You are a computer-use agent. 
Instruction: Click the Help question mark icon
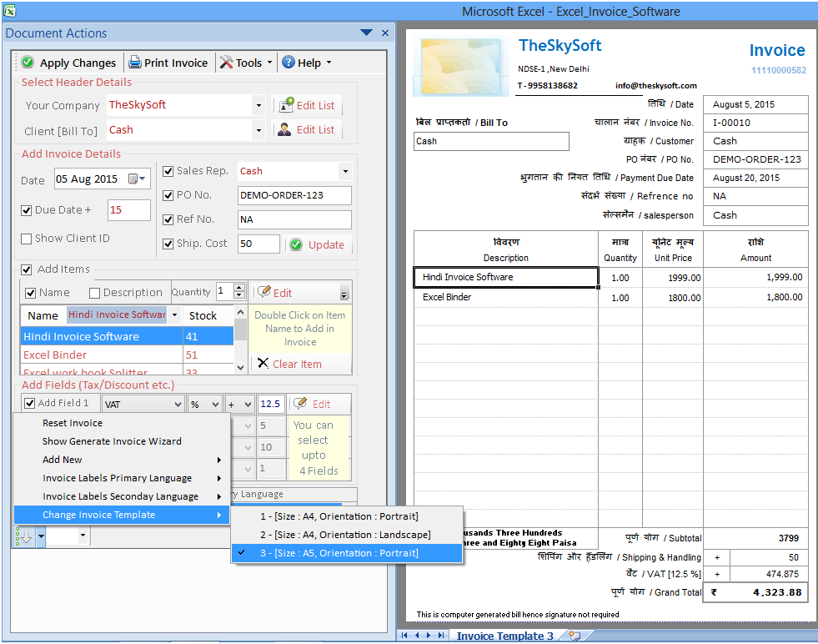click(289, 63)
